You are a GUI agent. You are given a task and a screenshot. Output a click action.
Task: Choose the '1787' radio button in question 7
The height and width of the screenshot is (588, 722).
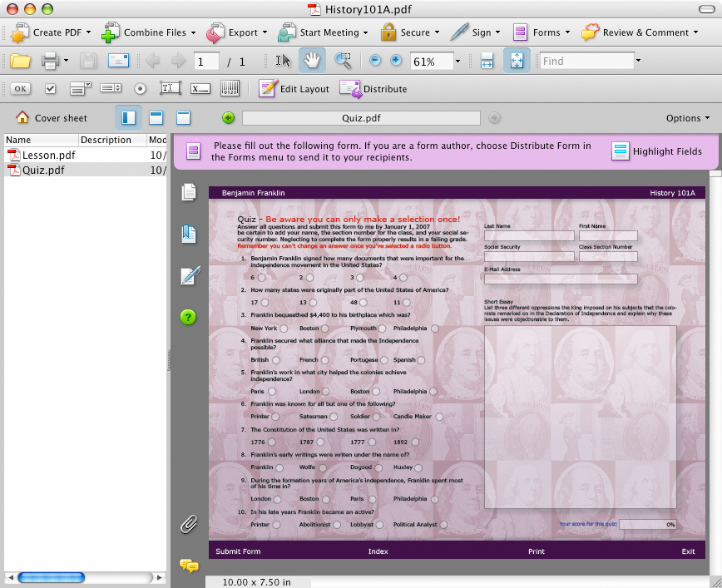coord(322,442)
